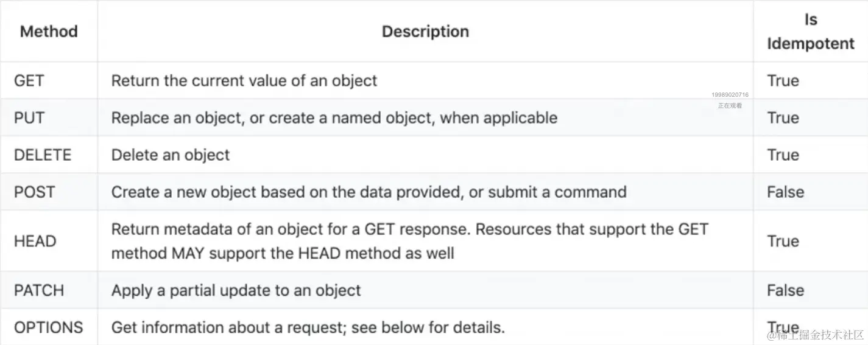The height and width of the screenshot is (345, 868).
Task: Click the False value in the POST row
Action: (x=785, y=192)
